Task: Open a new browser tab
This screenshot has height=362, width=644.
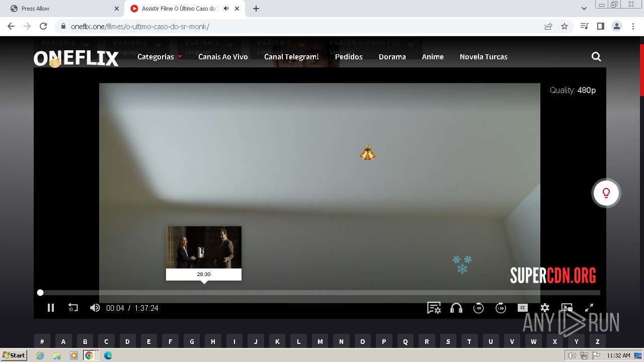Action: (256, 9)
